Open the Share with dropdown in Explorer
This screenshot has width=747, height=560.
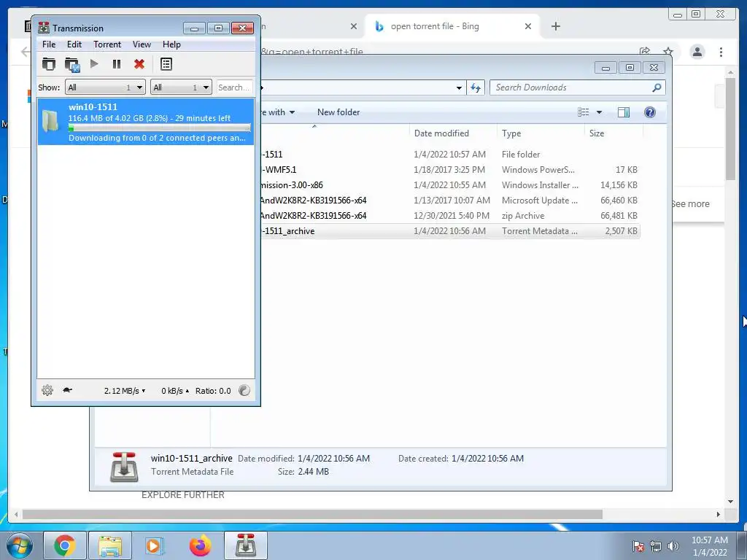(x=278, y=112)
